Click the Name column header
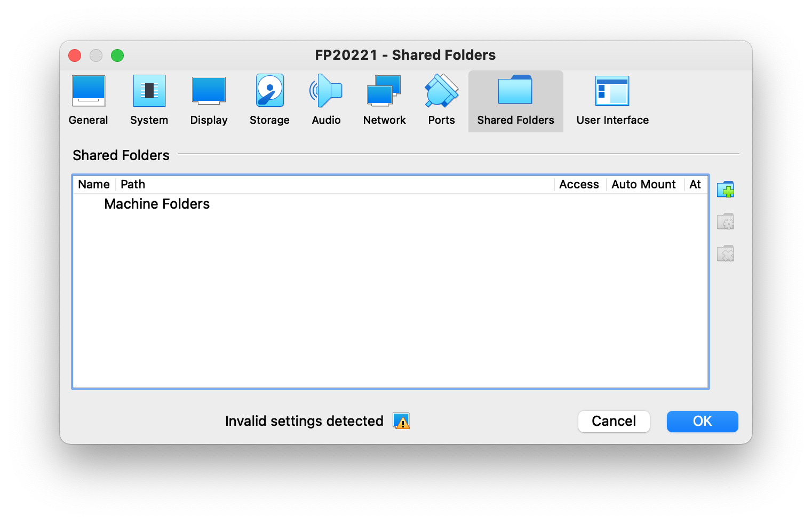Screen dimensions: 812x523 94,185
